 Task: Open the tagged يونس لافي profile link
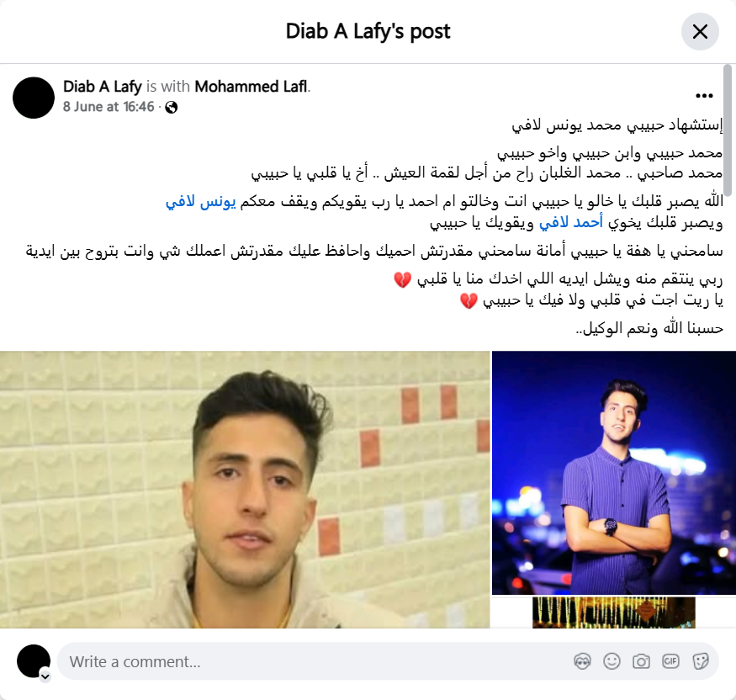(x=200, y=201)
